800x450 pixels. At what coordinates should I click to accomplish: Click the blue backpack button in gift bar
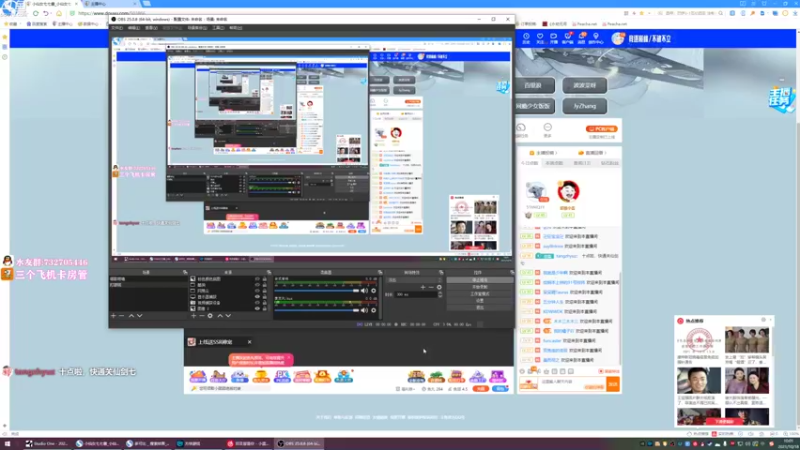[x=501, y=389]
